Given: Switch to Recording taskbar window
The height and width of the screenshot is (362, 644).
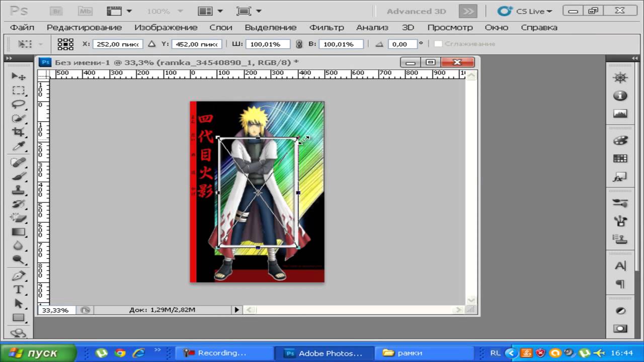Looking at the screenshot, I should [224, 353].
